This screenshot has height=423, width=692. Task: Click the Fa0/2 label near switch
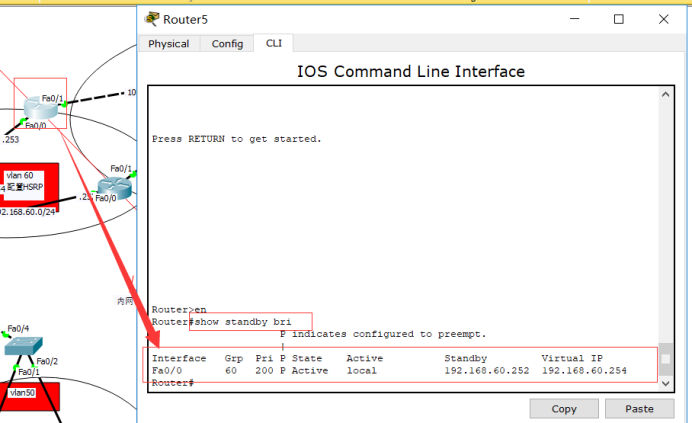pos(47,361)
